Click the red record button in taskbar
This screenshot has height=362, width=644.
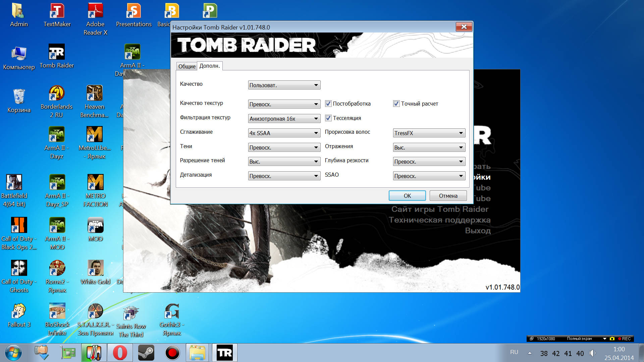point(172,353)
